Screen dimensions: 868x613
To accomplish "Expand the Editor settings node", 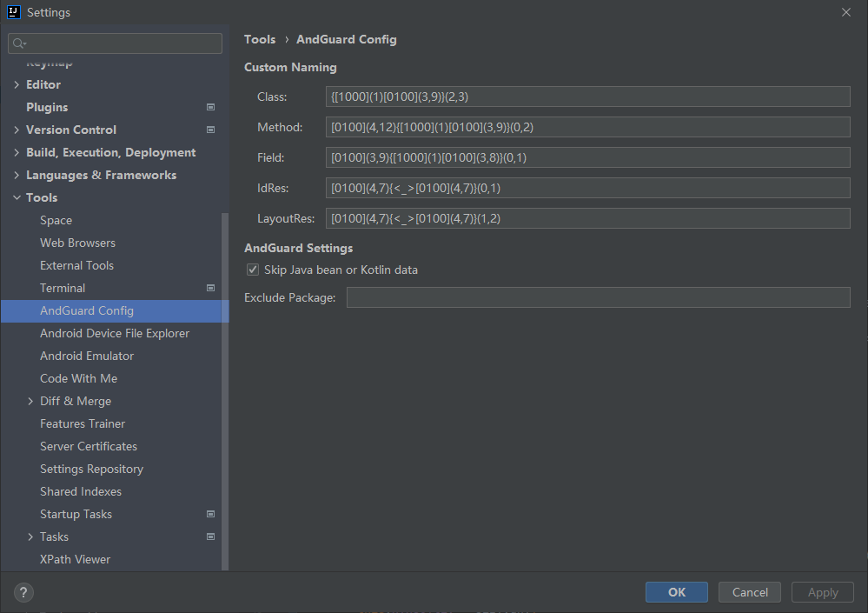I will (17, 84).
